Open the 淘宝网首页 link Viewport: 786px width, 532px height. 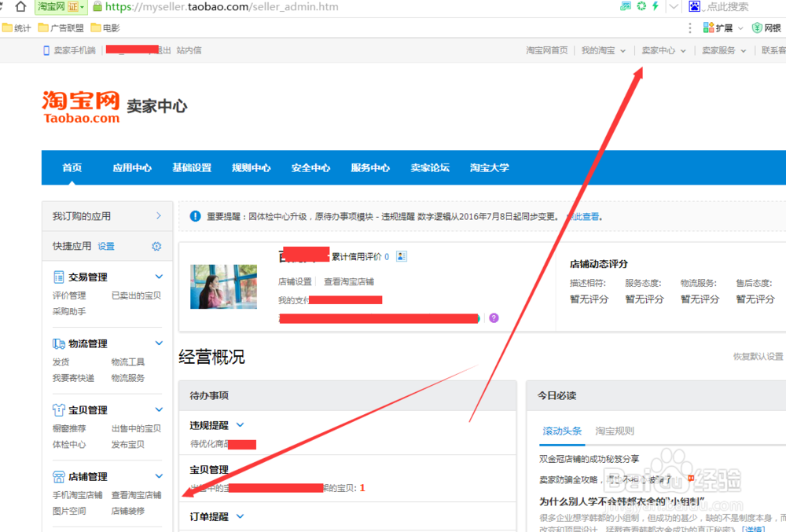tap(547, 50)
